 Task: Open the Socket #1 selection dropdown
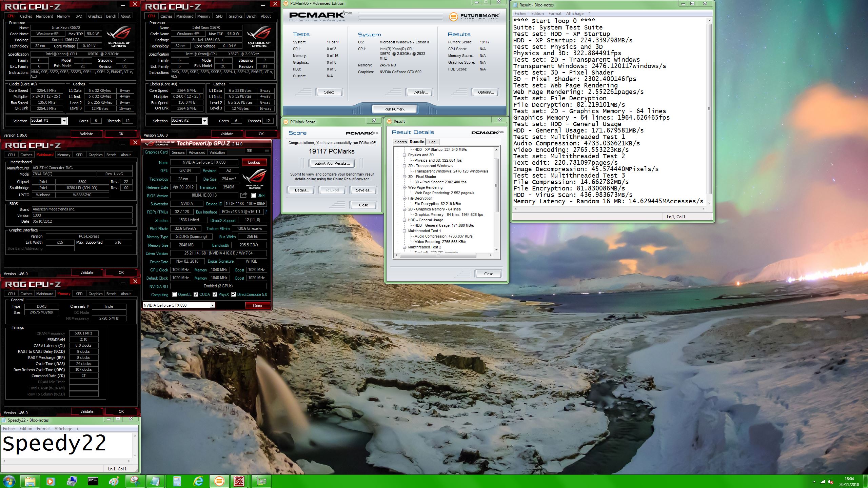tap(64, 121)
